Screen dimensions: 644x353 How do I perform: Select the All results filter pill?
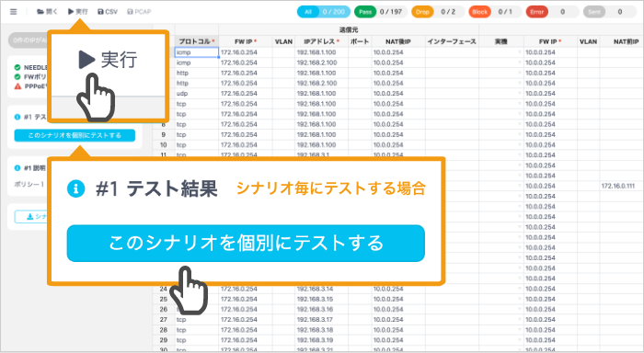[x=324, y=12]
